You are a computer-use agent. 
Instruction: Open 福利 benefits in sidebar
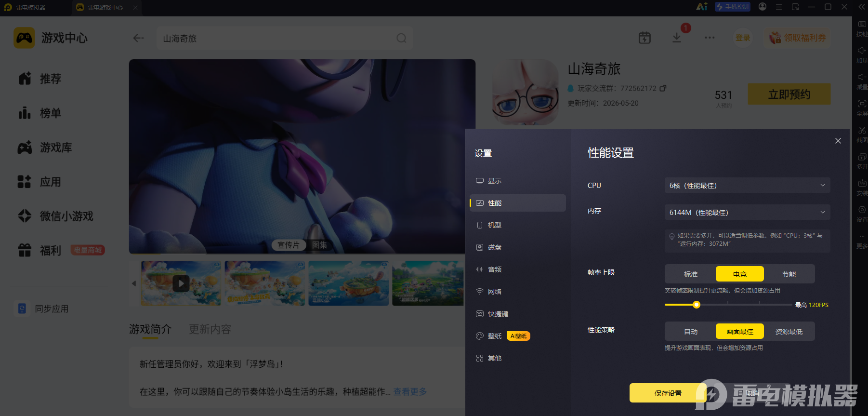[40, 250]
